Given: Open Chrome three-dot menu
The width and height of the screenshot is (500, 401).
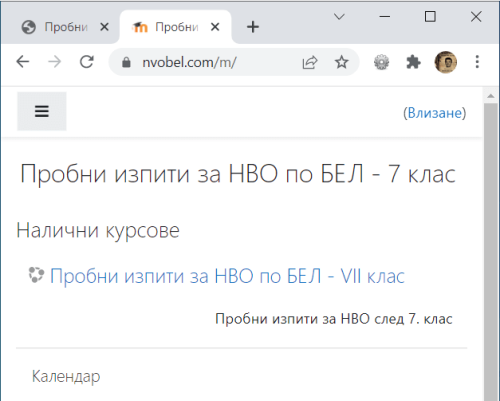Looking at the screenshot, I should (477, 62).
